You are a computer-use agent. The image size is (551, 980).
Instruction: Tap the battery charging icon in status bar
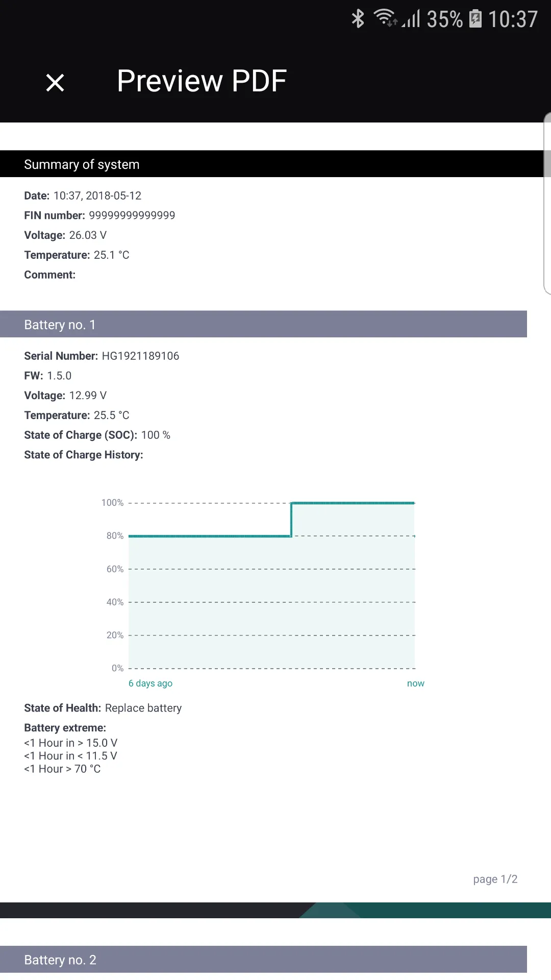(475, 19)
